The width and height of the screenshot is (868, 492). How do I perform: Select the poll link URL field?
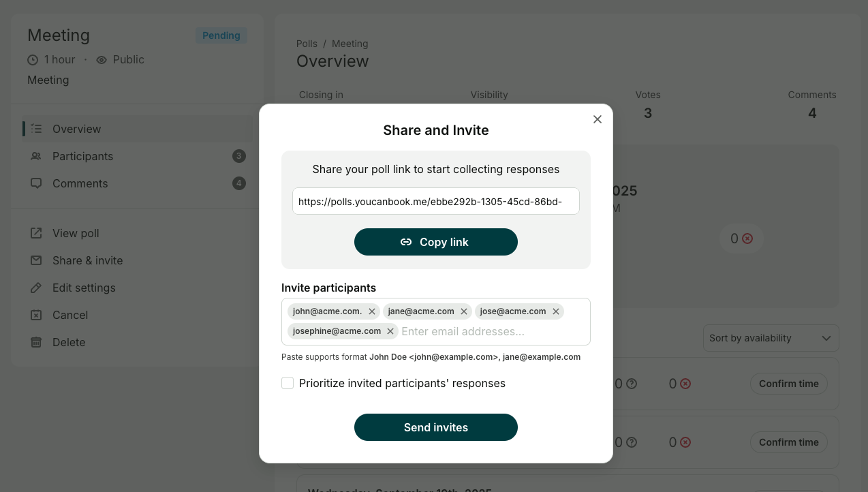(436, 202)
